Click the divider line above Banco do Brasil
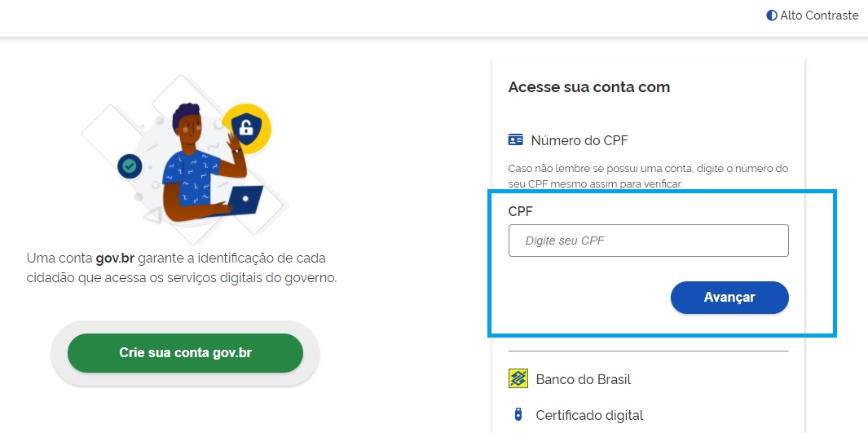The image size is (868, 433). coord(648,351)
